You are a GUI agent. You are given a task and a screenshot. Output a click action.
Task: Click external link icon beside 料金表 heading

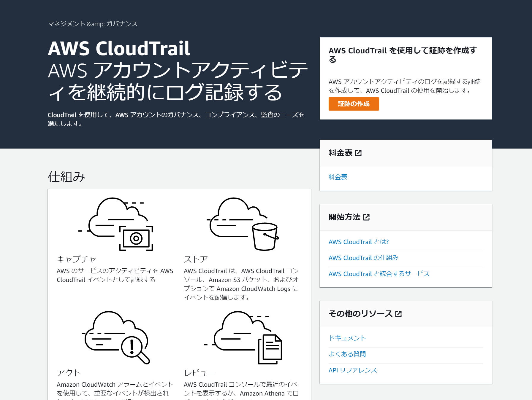coord(358,153)
